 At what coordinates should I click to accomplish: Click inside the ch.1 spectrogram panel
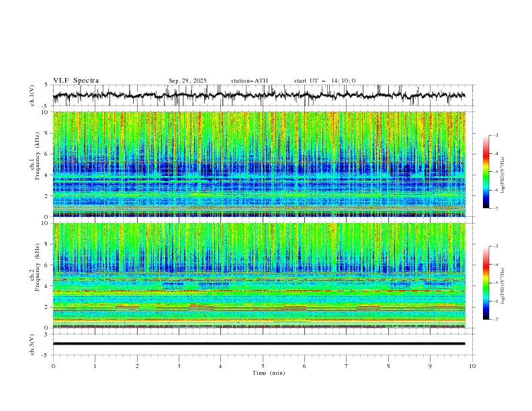(259, 164)
